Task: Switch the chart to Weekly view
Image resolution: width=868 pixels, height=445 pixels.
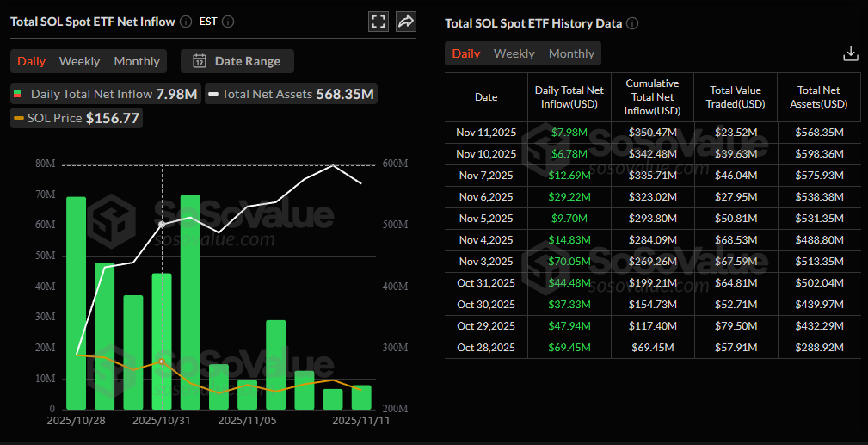Action: (x=79, y=61)
